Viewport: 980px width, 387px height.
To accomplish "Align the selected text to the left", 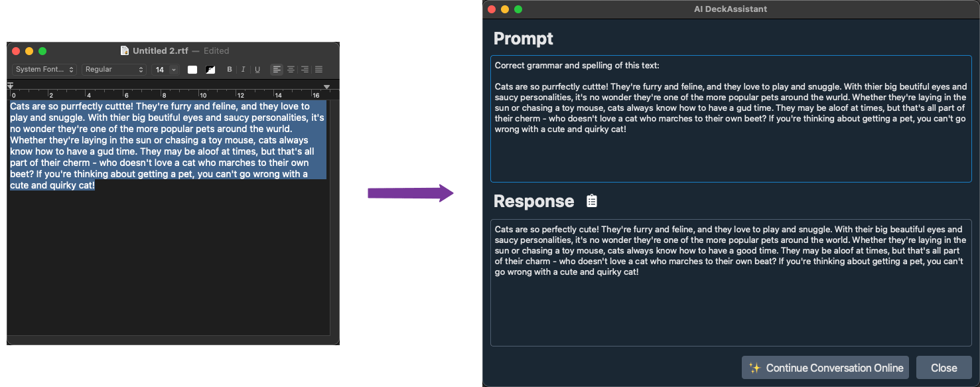I will 277,69.
